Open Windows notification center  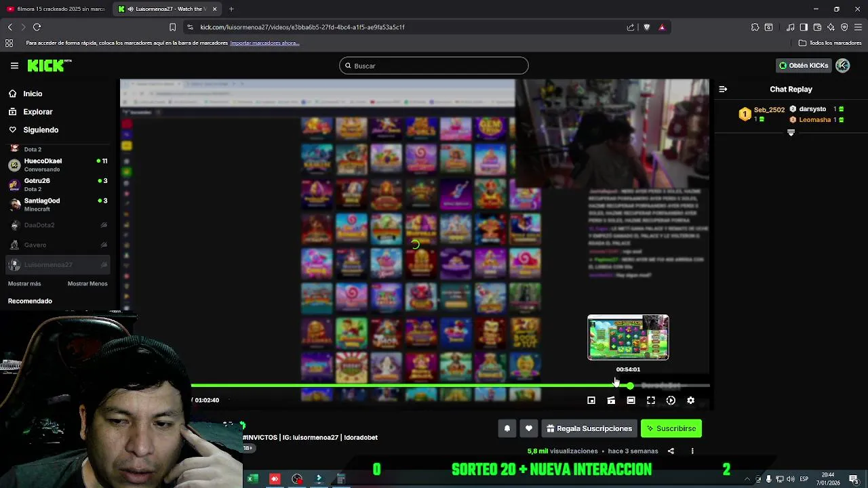tap(854, 479)
